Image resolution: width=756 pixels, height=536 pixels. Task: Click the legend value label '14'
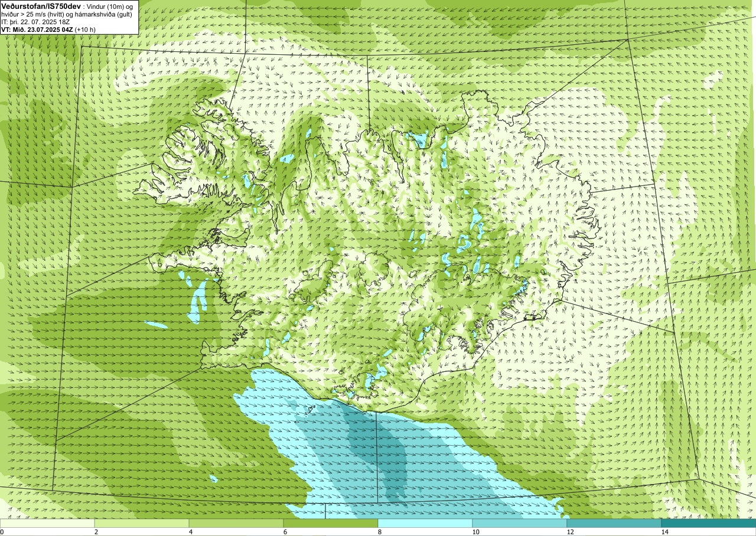[x=664, y=532]
